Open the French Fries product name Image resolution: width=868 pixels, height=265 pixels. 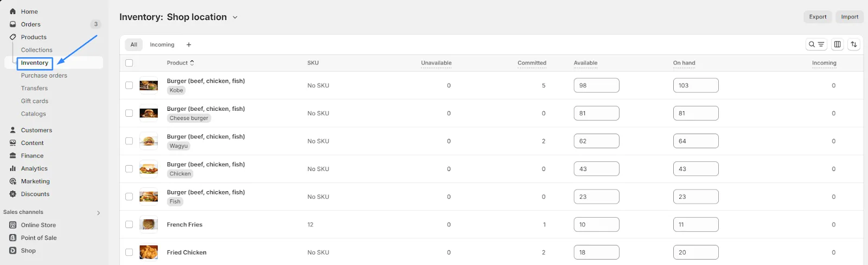coord(184,224)
